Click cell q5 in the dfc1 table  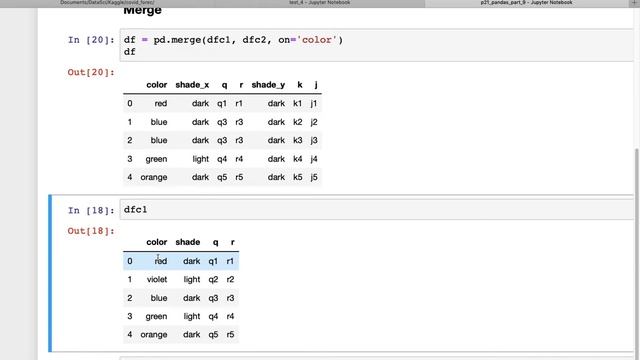click(213, 335)
